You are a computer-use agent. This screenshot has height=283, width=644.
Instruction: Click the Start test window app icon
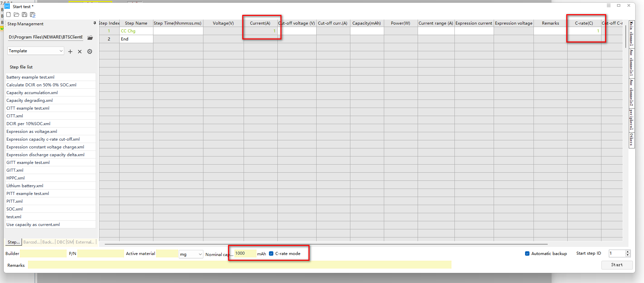pos(7,6)
